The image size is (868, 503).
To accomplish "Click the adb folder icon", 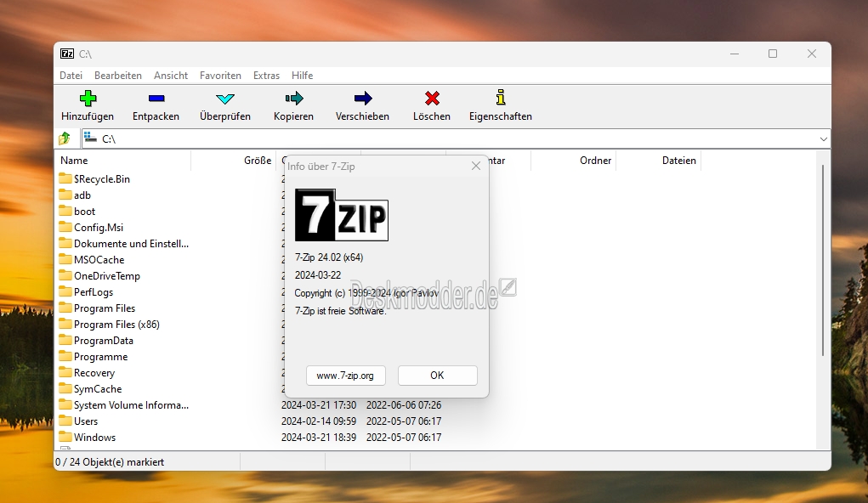I will 65,195.
